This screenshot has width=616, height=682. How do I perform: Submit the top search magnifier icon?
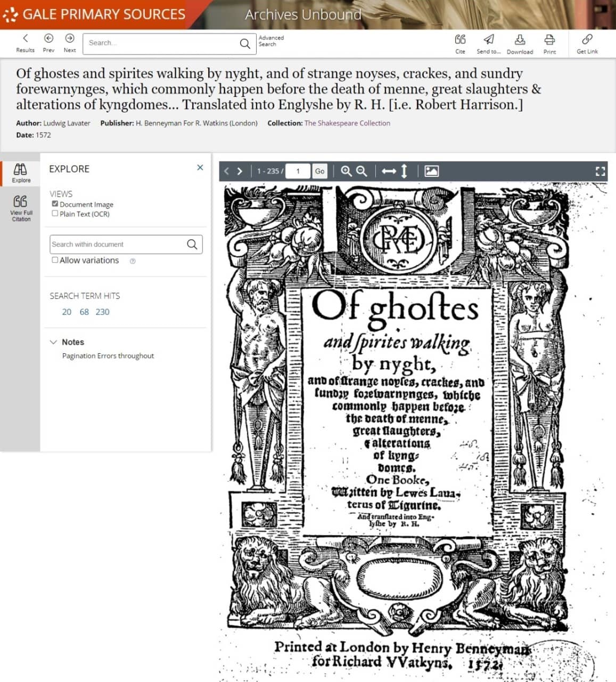[x=245, y=44]
